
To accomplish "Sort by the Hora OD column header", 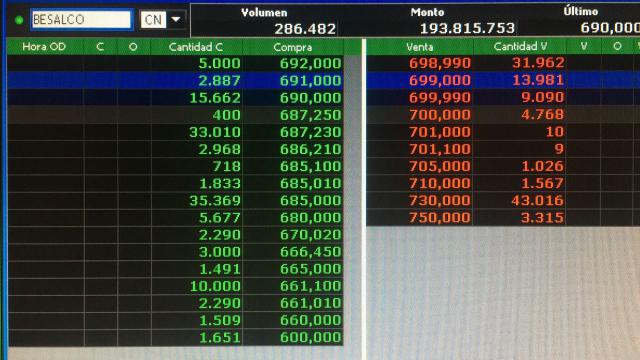I will (44, 47).
